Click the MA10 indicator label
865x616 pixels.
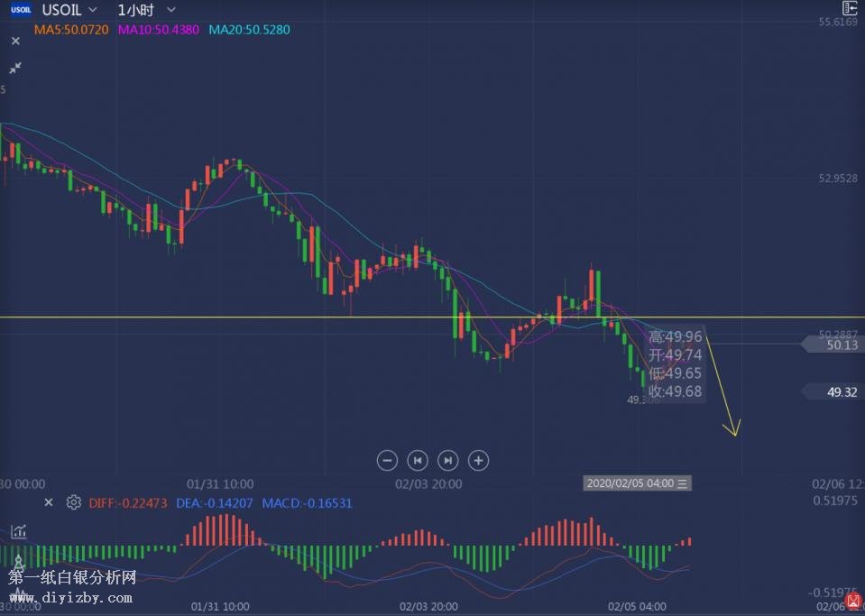(x=159, y=30)
